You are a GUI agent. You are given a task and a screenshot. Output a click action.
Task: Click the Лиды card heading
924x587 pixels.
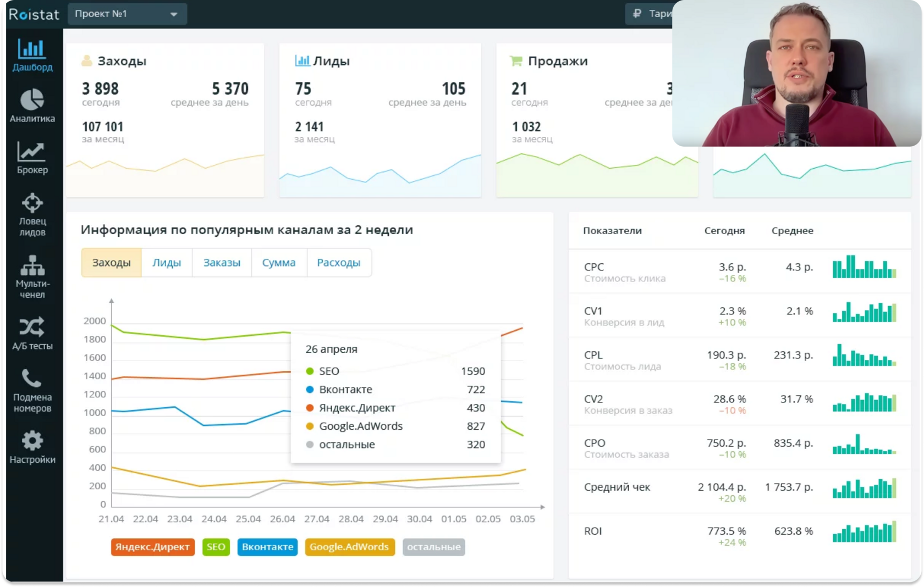click(x=331, y=61)
